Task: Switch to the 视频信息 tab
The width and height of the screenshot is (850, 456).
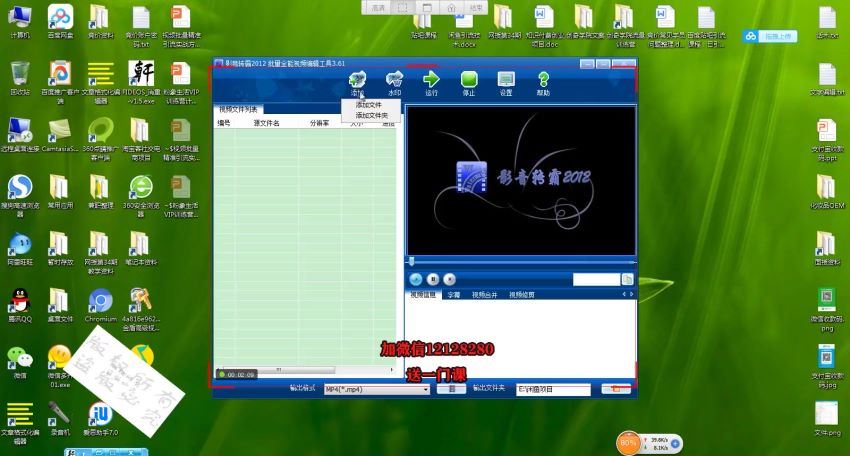Action: pos(423,295)
